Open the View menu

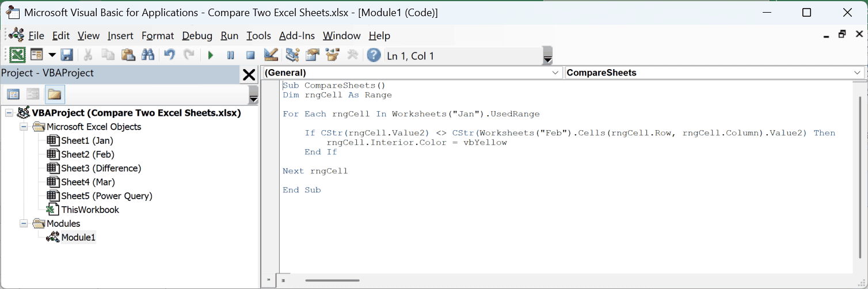(89, 36)
